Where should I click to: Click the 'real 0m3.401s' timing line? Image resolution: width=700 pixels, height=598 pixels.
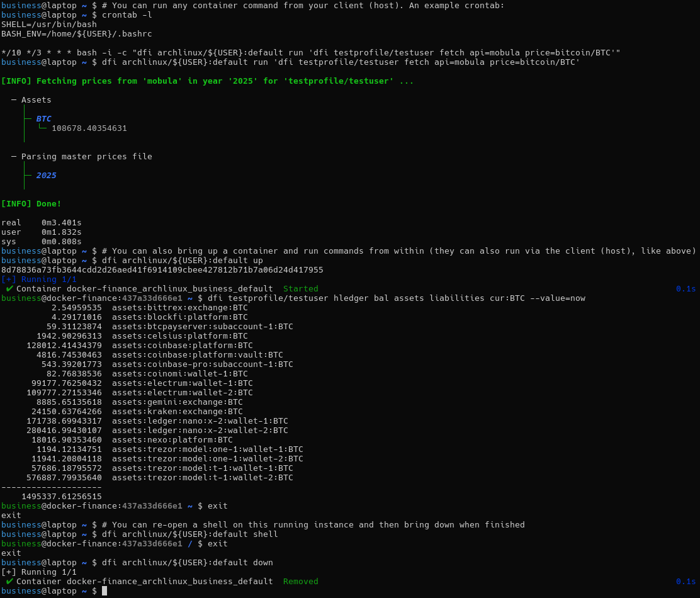click(41, 222)
